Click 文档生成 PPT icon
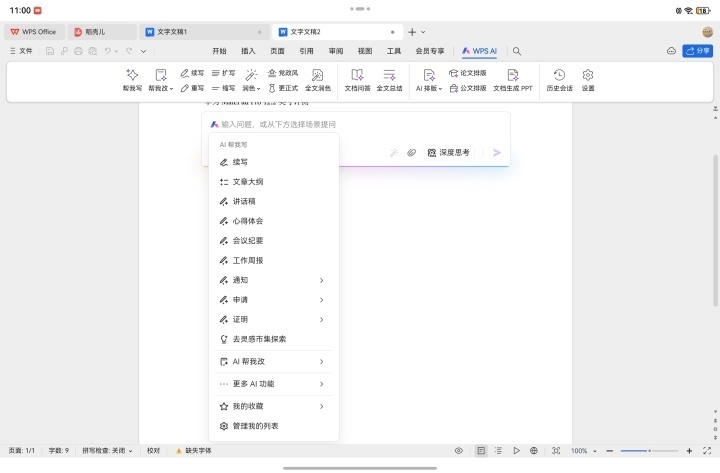Viewport: 720px width, 473px height. (513, 80)
